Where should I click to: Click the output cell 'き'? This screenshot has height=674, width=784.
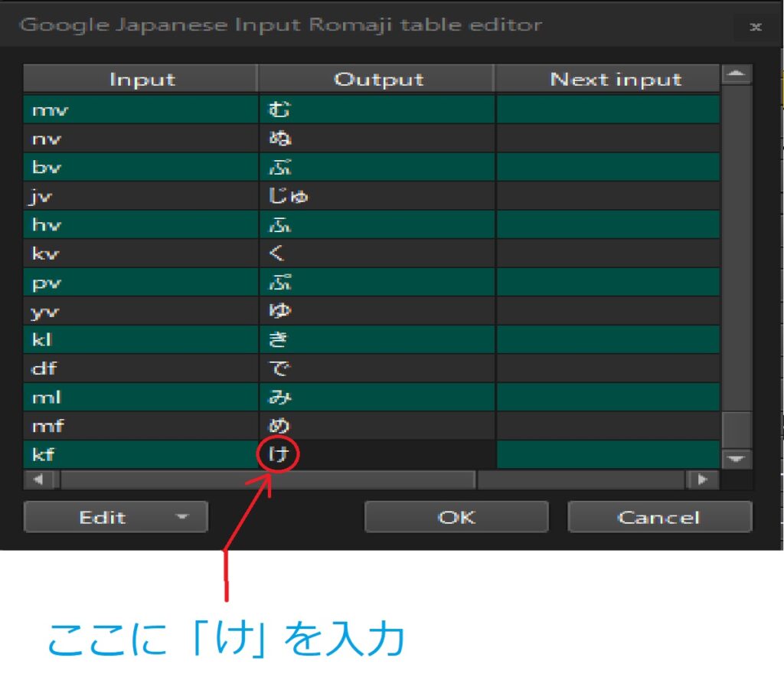(x=377, y=340)
